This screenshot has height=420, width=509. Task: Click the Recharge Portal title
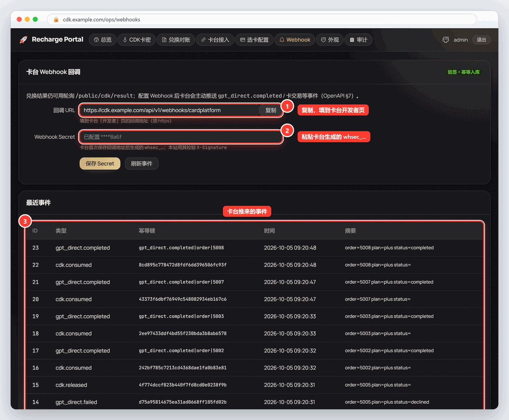click(57, 39)
